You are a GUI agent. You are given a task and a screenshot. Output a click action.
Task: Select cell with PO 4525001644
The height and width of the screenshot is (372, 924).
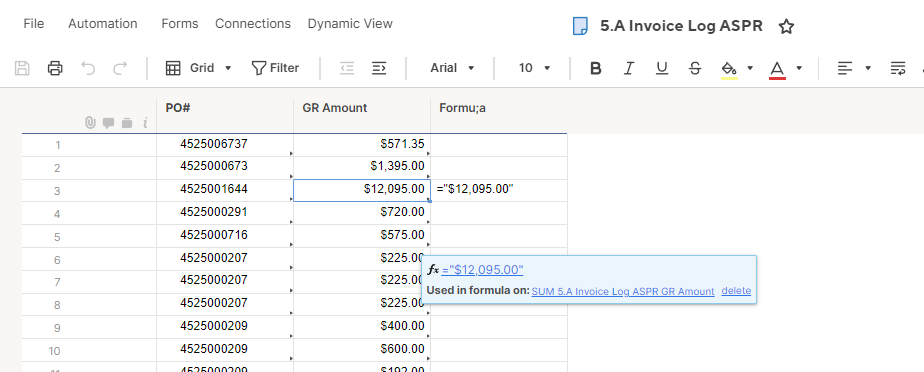(x=225, y=190)
